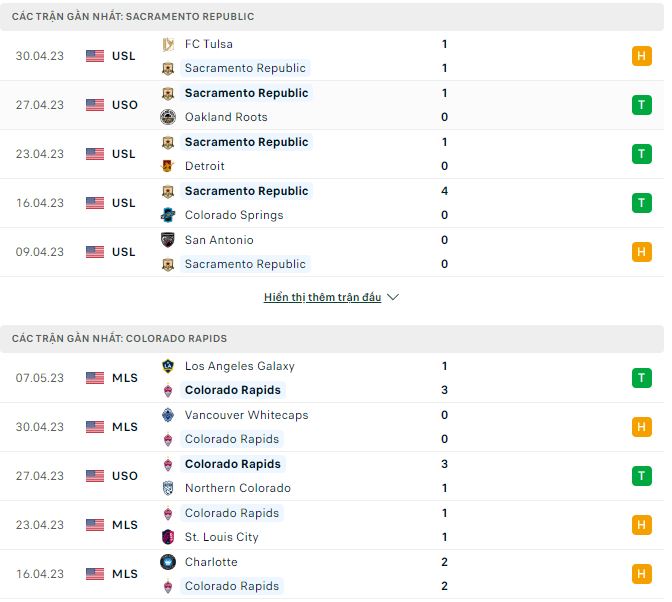Click the Charlotte team crest
672x602 pixels.
[168, 562]
